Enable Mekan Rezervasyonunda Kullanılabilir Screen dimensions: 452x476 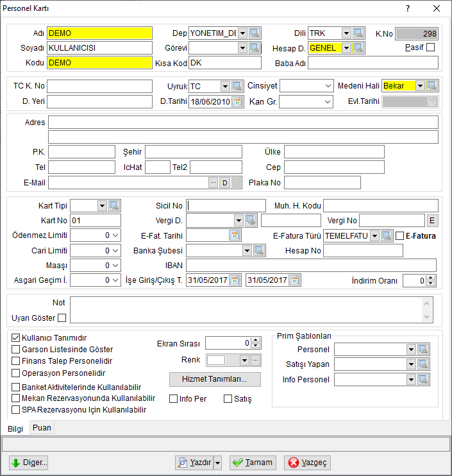15,398
